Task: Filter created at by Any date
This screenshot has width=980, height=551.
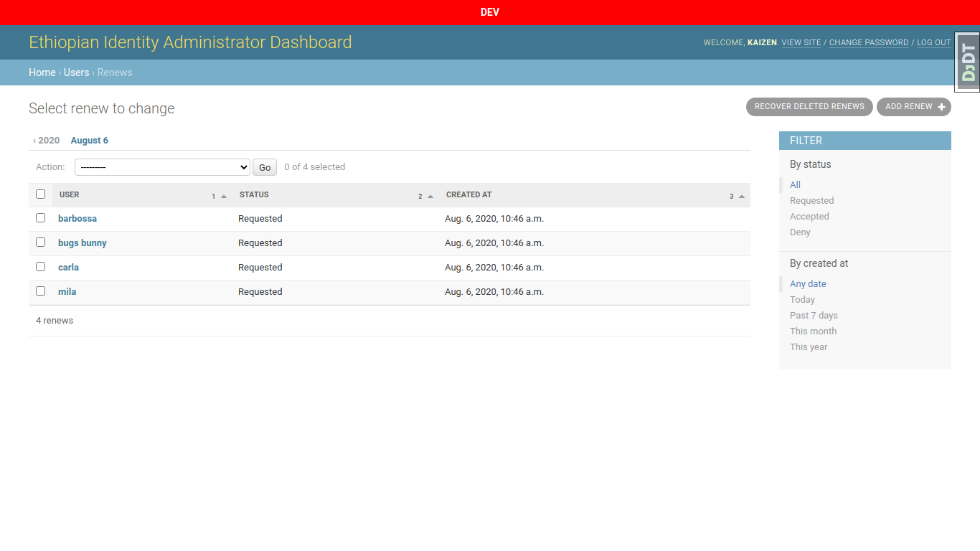Action: 808,284
